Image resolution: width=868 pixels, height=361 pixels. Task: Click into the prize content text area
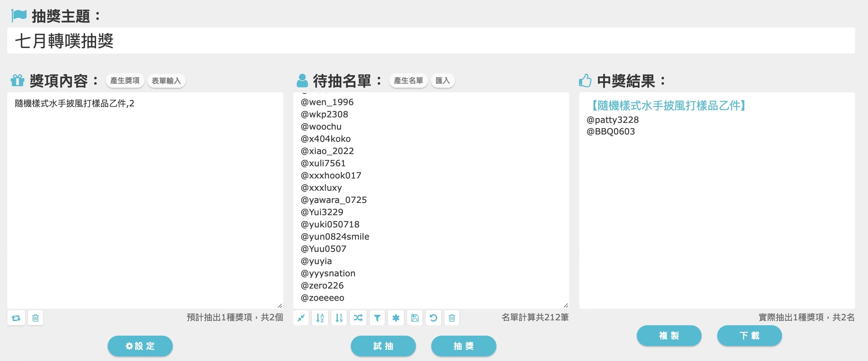[145, 200]
